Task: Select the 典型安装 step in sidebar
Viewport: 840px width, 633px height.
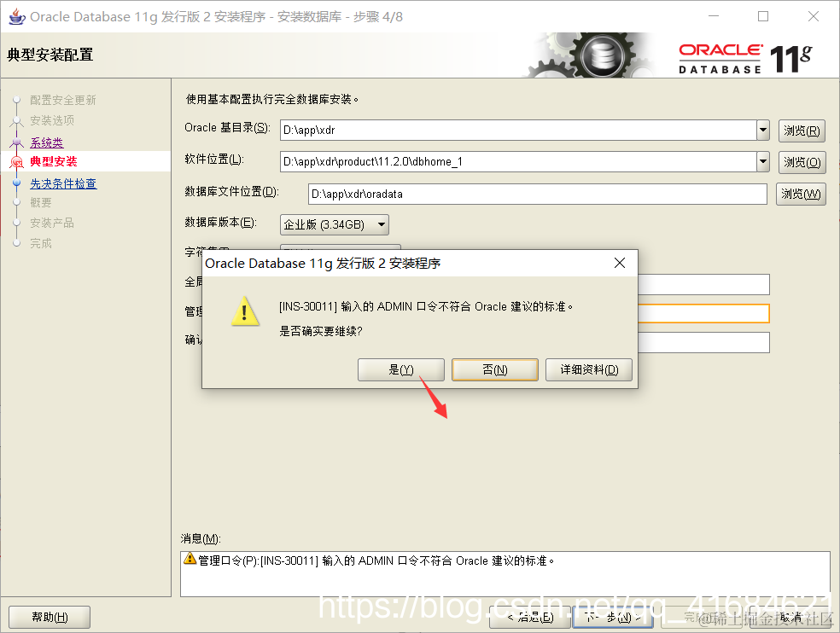Action: pos(54,161)
